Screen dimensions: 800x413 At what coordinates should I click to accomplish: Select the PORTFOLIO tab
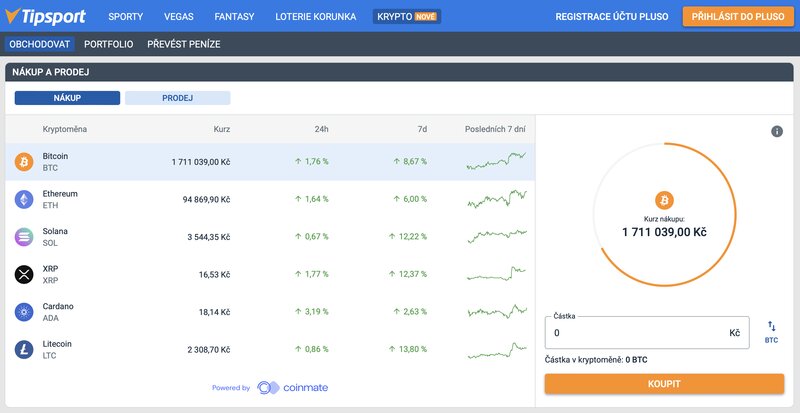(109, 44)
